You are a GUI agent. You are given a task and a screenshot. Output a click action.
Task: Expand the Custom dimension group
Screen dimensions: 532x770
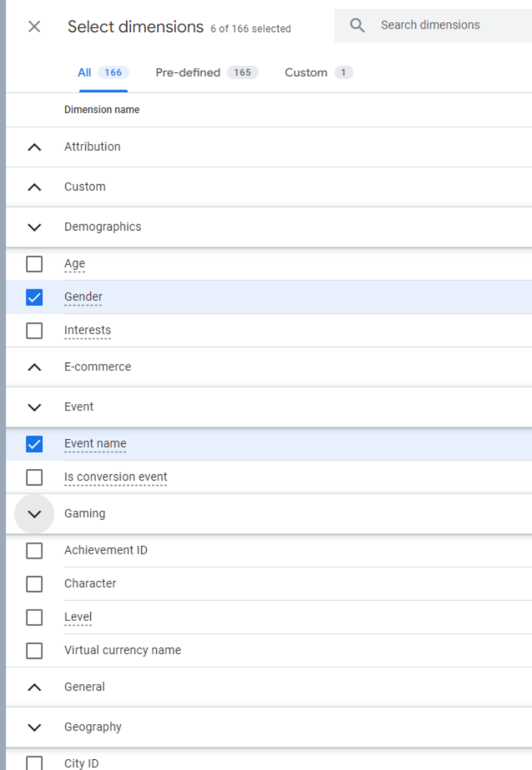(x=34, y=187)
